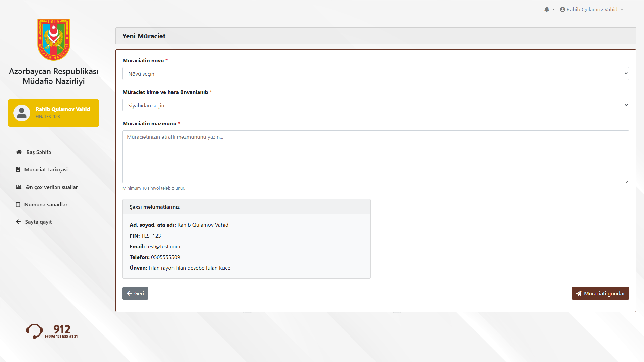Screen dimensions: 644x362
Task: Open the Siyahıdan seçin recipient dropdown
Action: (375, 105)
